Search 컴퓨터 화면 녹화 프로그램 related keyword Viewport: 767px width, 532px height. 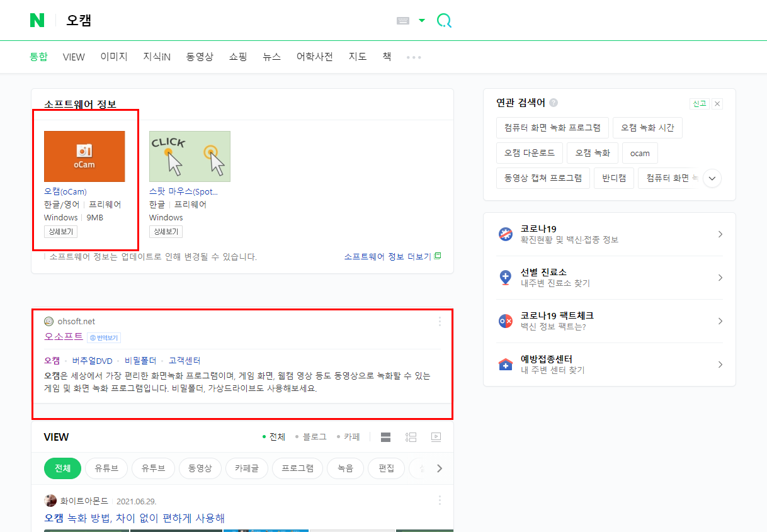[x=552, y=128]
